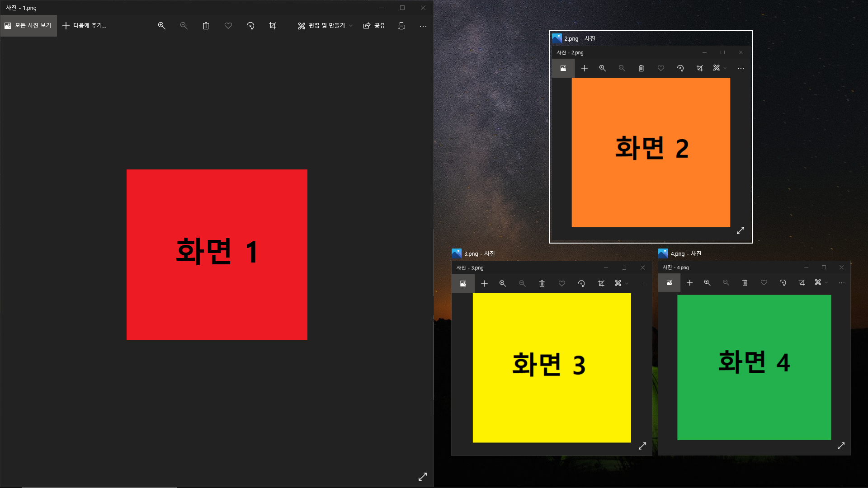Open 다음에 추가 menu
The height and width of the screenshot is (488, 868).
84,26
